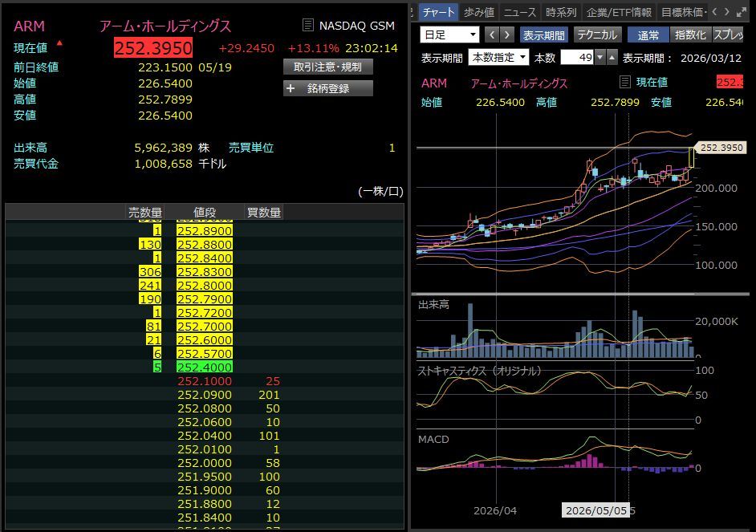
Task: Click the 出来高 volume pane label
Action: [433, 305]
